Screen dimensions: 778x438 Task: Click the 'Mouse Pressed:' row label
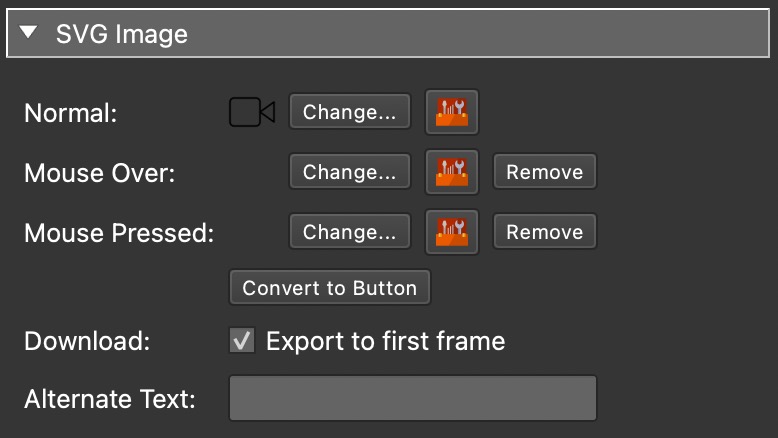(x=119, y=233)
